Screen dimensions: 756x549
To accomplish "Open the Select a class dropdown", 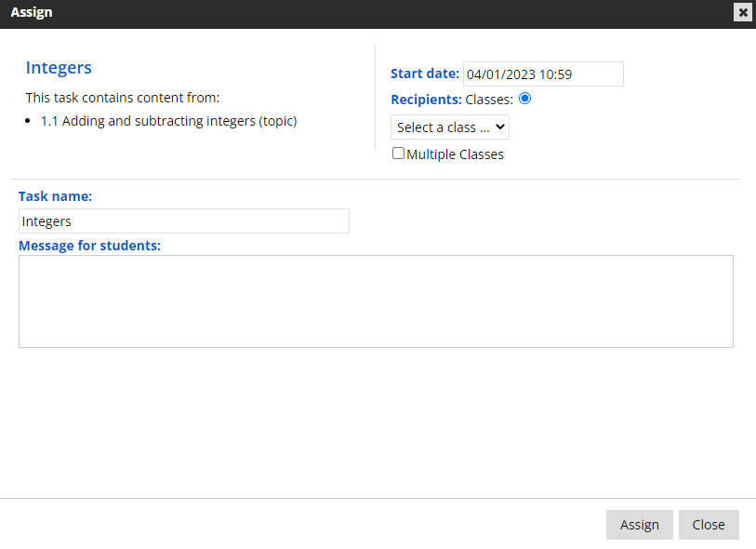I will [x=449, y=127].
